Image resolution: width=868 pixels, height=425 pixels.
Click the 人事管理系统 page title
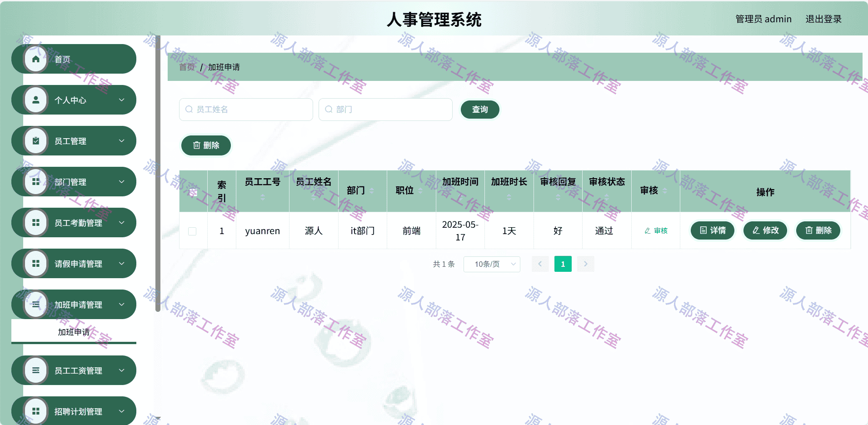(x=434, y=20)
